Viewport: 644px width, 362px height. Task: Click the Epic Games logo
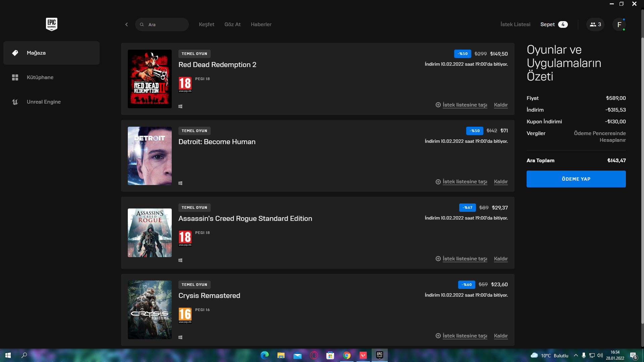(51, 24)
